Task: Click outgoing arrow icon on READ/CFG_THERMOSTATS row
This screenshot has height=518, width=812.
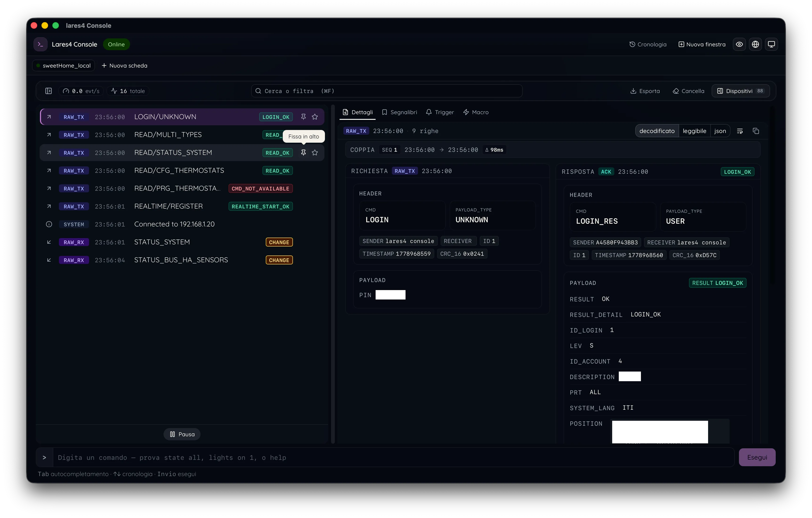Action: point(49,170)
